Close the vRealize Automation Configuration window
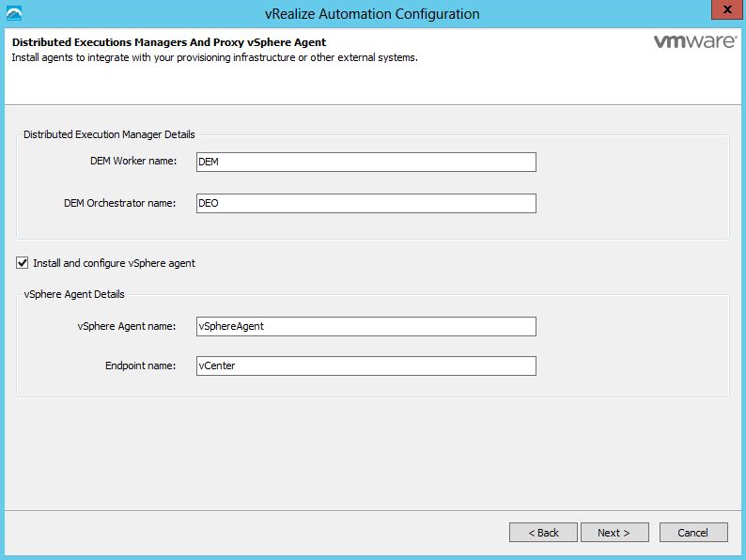The image size is (746, 560). point(726,10)
